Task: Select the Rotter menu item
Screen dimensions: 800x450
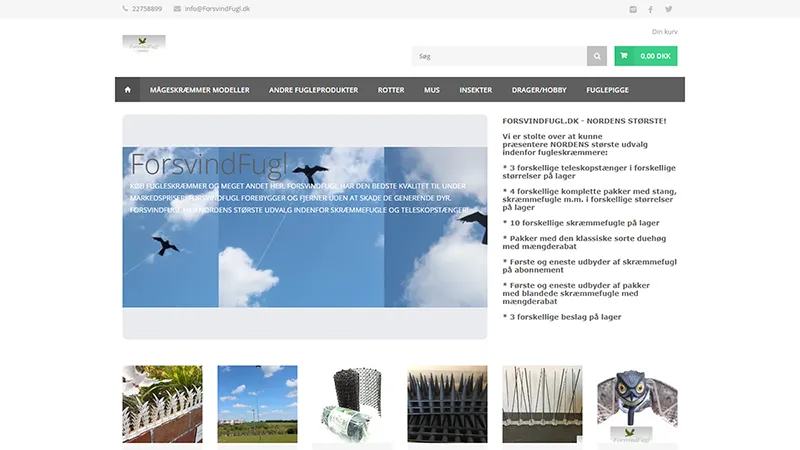Action: click(x=391, y=90)
